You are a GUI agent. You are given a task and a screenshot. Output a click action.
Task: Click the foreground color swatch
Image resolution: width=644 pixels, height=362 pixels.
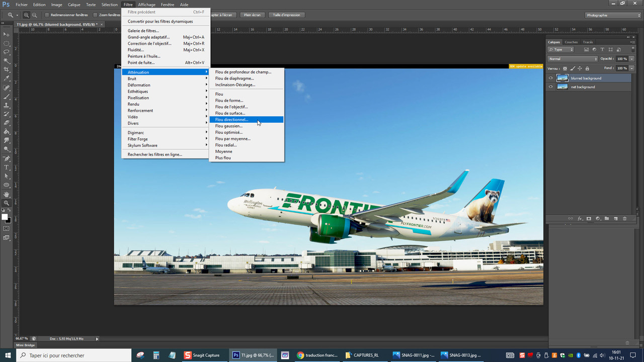tap(5, 217)
